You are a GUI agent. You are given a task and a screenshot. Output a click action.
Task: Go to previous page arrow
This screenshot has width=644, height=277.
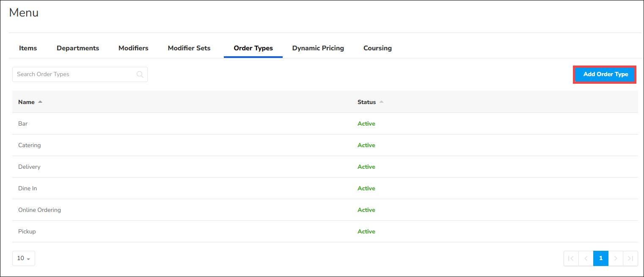pos(586,258)
